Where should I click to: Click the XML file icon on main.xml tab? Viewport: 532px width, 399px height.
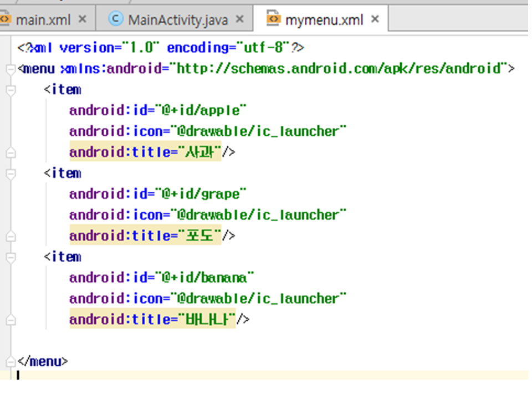click(6, 19)
